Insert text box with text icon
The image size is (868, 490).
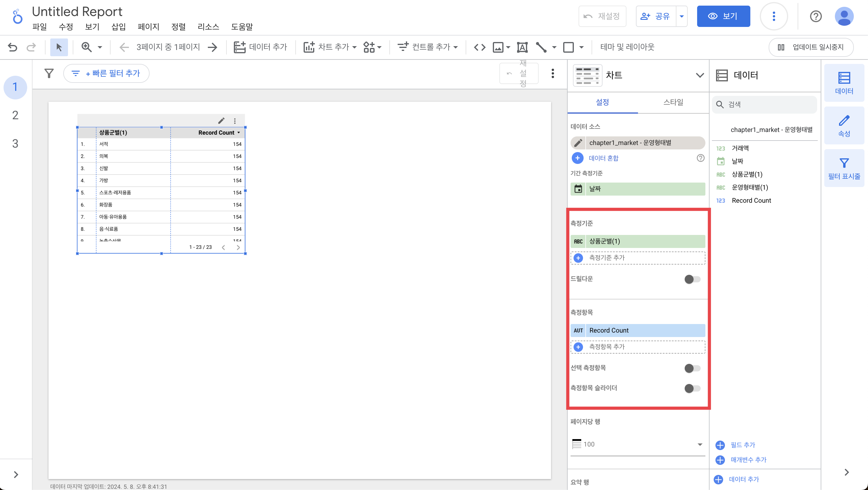(522, 47)
